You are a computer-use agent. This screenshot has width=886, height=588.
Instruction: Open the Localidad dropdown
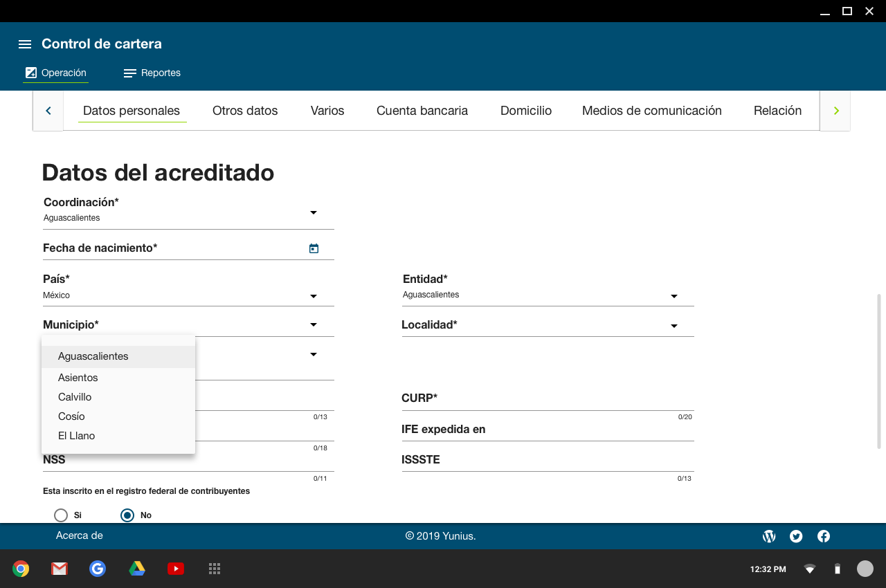pos(673,326)
